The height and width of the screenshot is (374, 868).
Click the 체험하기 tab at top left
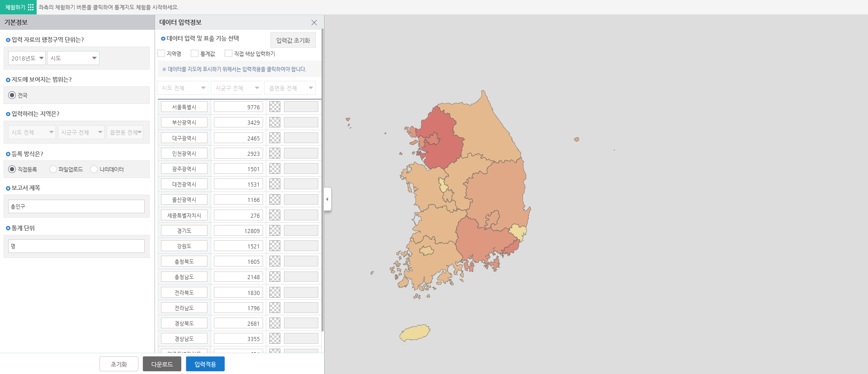15,7
